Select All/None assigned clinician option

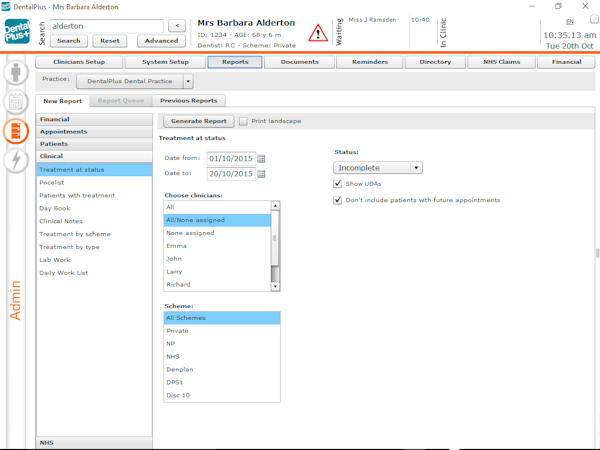pos(217,220)
